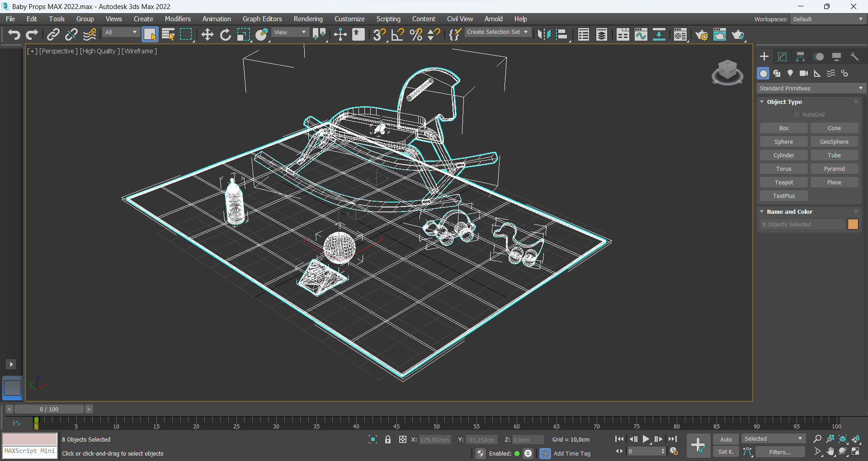Select the Cameras category icon
The width and height of the screenshot is (868, 461).
coord(804,73)
